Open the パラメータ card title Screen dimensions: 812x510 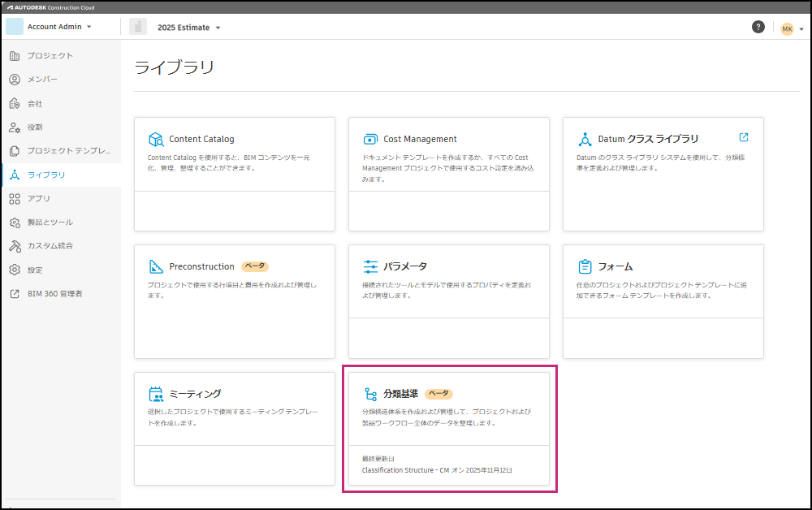coord(405,266)
